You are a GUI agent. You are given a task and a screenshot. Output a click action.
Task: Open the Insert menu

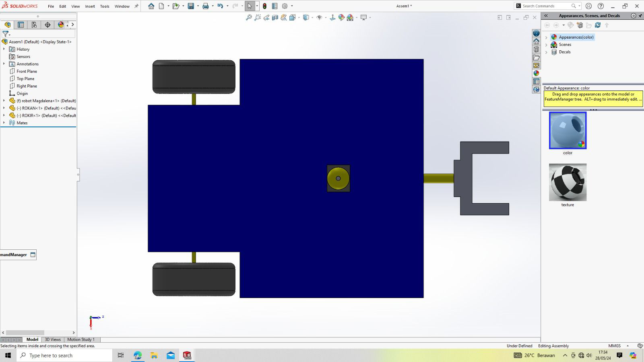tap(90, 6)
